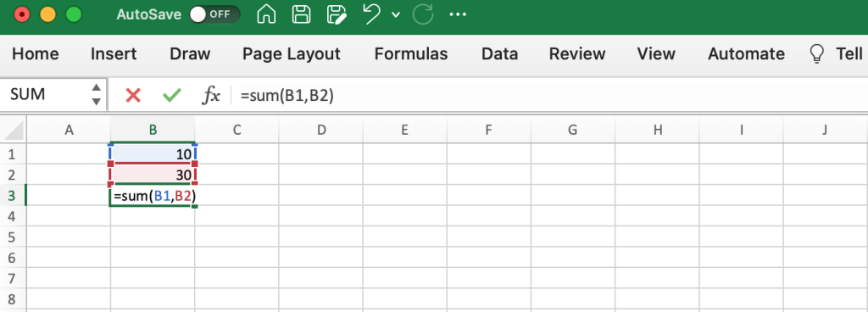Click inside the formula bar text
The width and height of the screenshot is (868, 312).
click(287, 96)
